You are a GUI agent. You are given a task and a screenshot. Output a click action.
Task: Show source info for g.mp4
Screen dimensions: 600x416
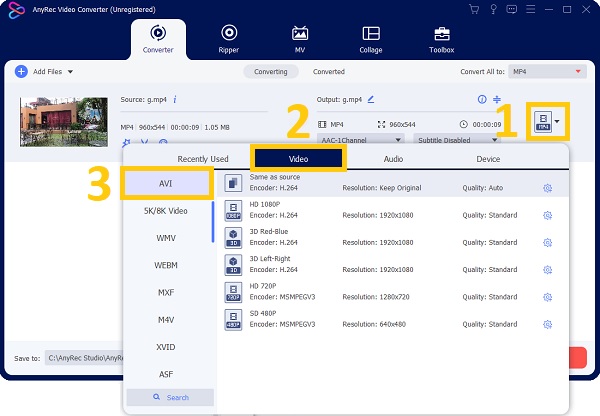[x=174, y=100]
